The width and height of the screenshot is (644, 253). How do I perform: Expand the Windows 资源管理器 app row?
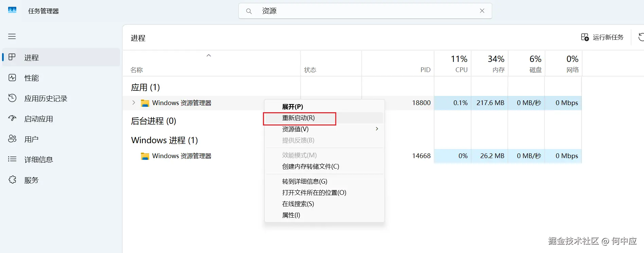(x=133, y=103)
